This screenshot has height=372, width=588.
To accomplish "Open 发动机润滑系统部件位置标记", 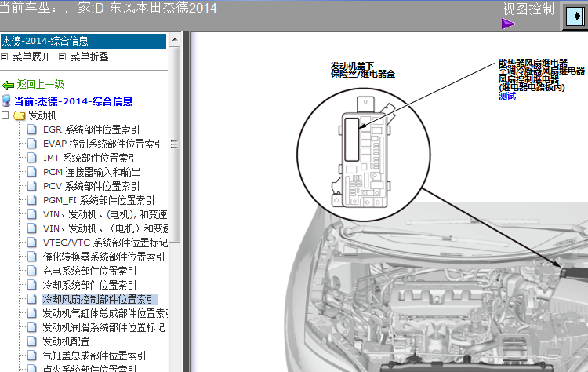I will [x=103, y=327].
